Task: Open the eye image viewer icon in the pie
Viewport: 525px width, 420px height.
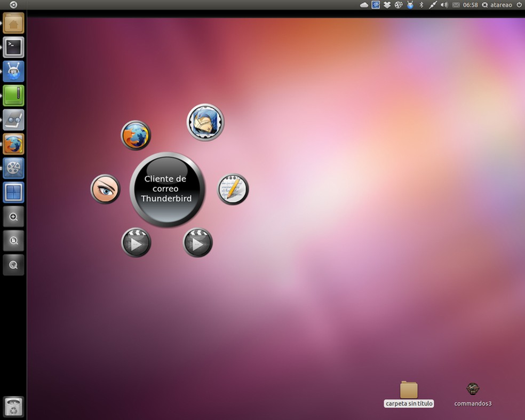Action: tap(105, 188)
